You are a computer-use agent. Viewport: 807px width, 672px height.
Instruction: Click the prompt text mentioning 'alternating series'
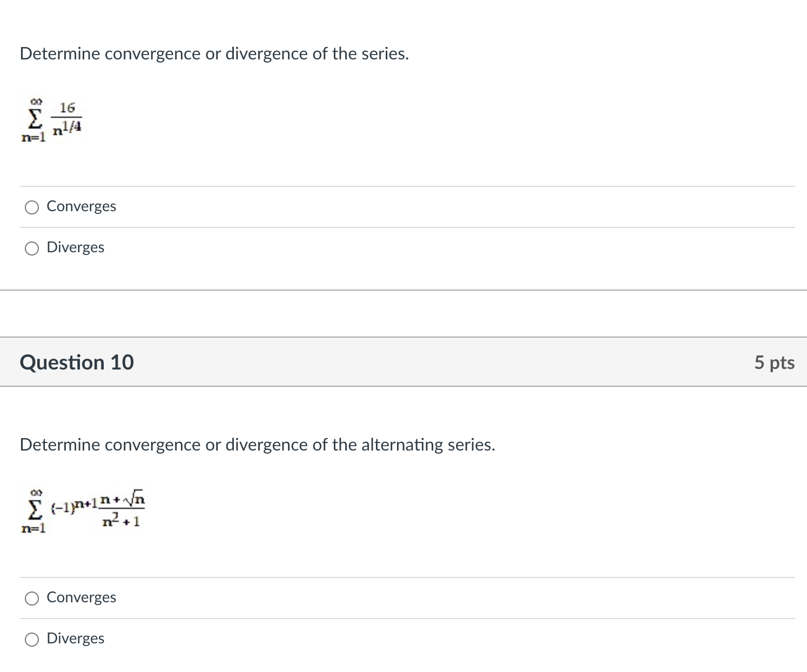tap(258, 445)
